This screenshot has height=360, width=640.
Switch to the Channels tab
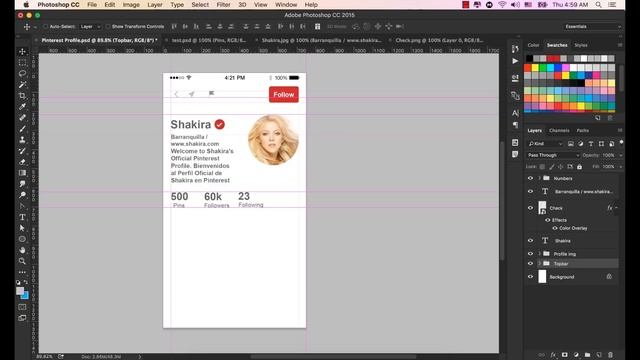pyautogui.click(x=559, y=131)
